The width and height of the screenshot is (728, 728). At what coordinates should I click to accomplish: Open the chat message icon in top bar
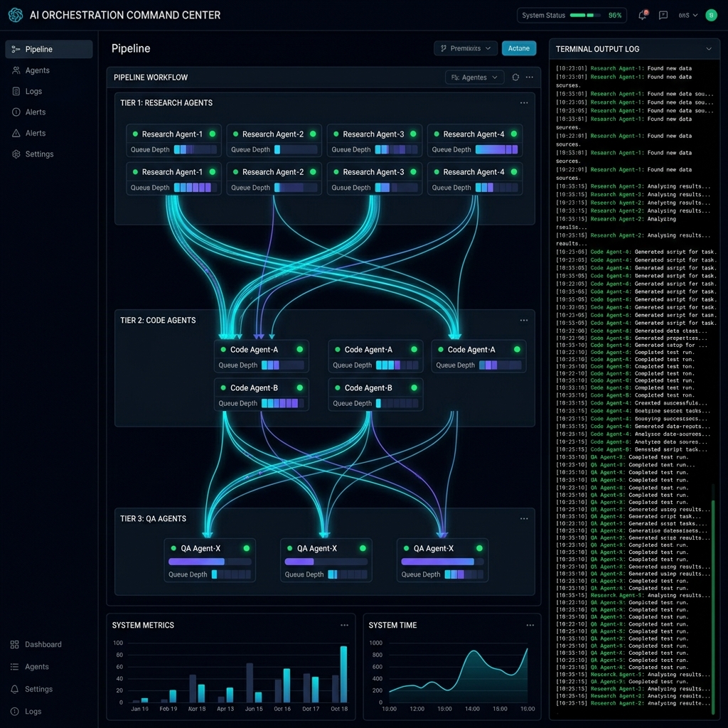663,15
